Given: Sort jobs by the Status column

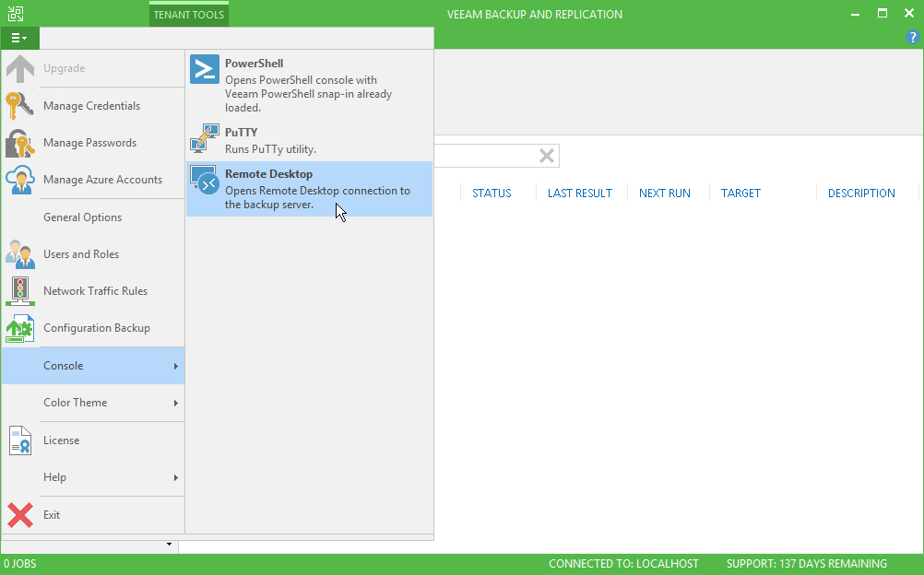Looking at the screenshot, I should (x=492, y=194).
